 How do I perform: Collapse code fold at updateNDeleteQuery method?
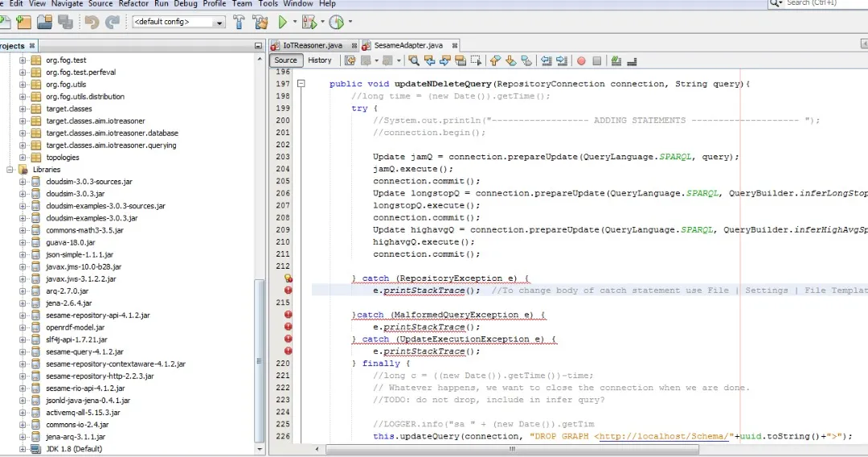(x=301, y=84)
